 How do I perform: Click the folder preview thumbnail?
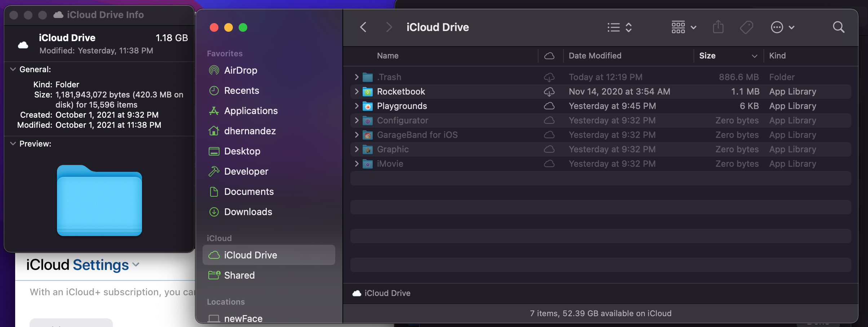click(99, 200)
